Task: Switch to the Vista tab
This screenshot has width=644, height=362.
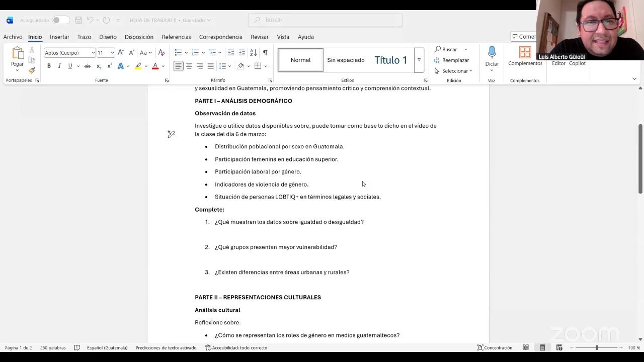Action: click(283, 37)
